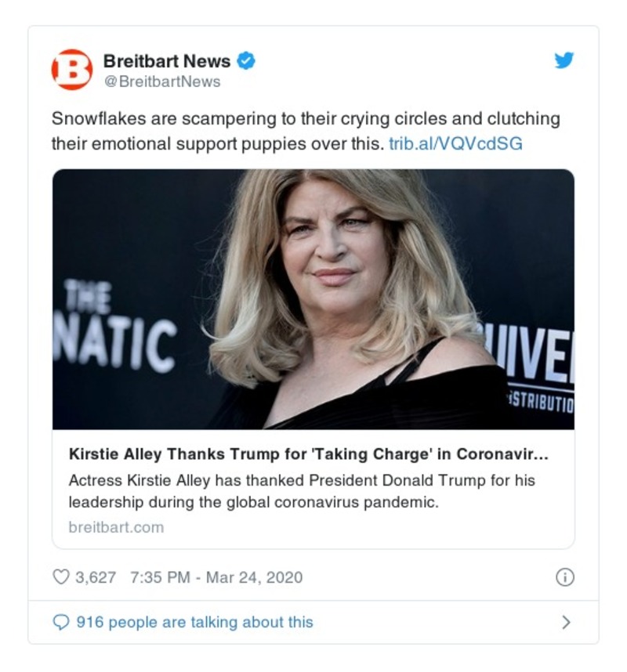Click the blue speech bubble icon
The image size is (627, 672).
(60, 622)
